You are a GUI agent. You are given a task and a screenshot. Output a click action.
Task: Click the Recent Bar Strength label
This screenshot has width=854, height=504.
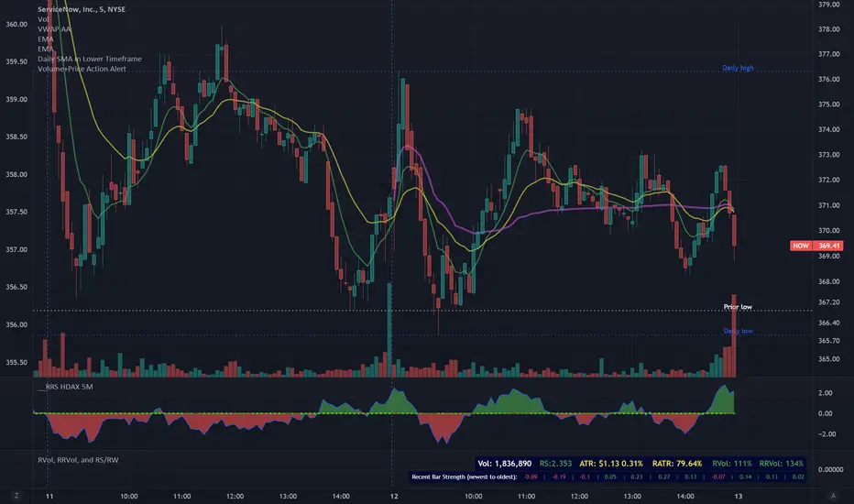(464, 477)
